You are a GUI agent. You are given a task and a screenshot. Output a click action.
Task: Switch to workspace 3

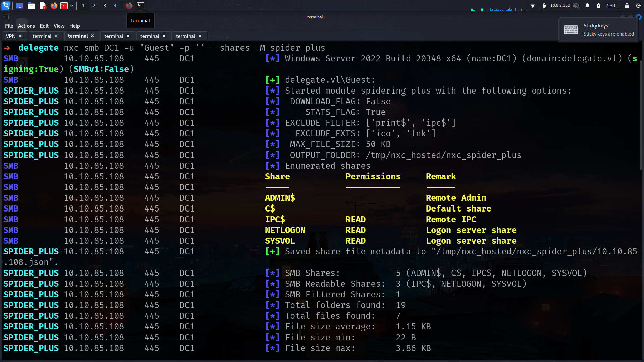(105, 6)
